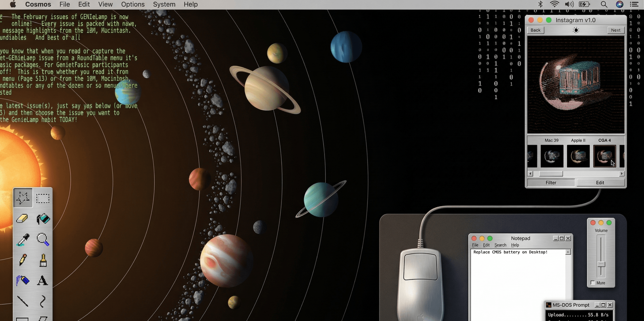Image resolution: width=644 pixels, height=321 pixels.
Task: Switch to Edit tab in Instagram window
Action: pos(600,183)
